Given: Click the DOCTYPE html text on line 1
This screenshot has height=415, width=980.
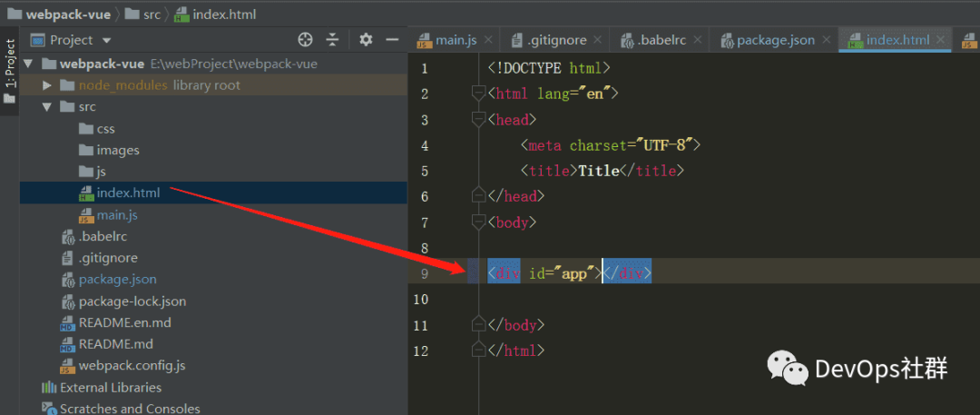Looking at the screenshot, I should 548,68.
